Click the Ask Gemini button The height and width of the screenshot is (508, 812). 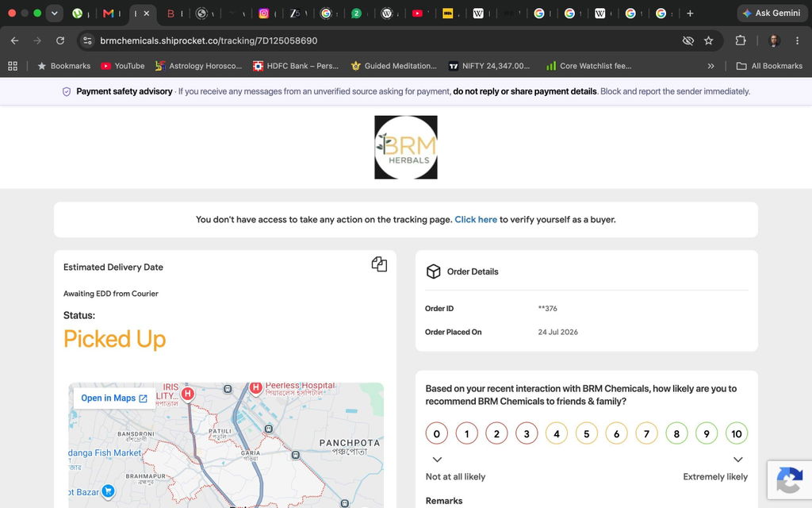[771, 13]
